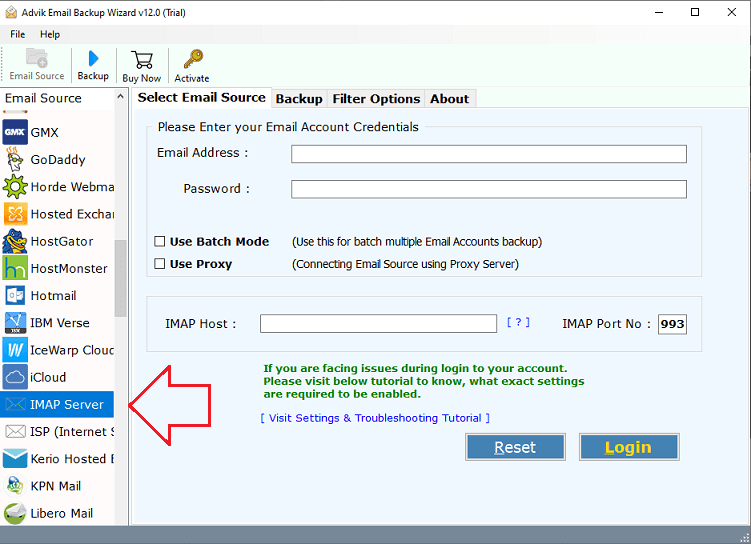Viewport: 751px width, 544px height.
Task: Open Visit Settings & Troubleshooting Tutorial link
Action: (375, 418)
